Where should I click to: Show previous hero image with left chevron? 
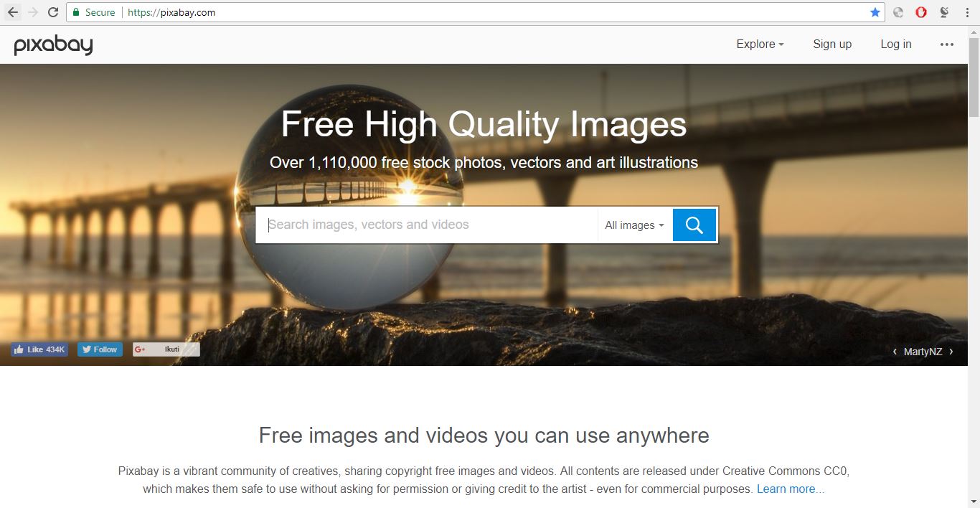pyautogui.click(x=895, y=352)
